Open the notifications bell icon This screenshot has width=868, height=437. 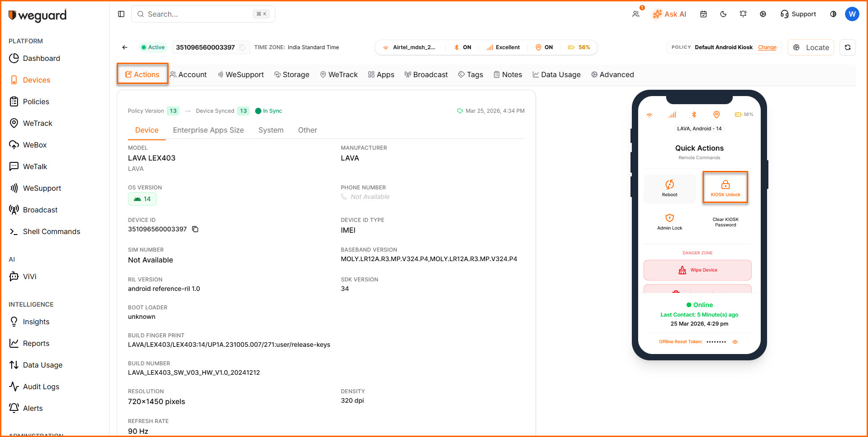click(x=743, y=14)
